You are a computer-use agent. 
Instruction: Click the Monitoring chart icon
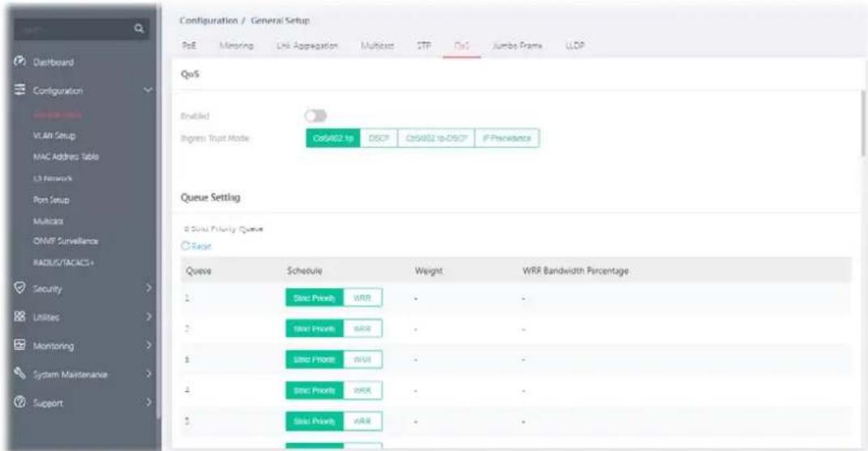click(20, 345)
